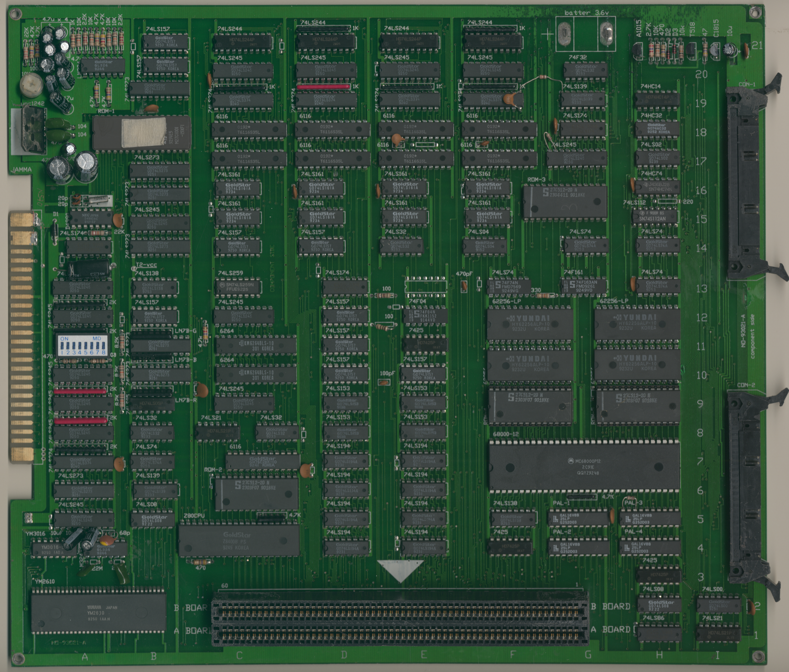Click the 'T2-vcc' silkscreen label

point(146,265)
